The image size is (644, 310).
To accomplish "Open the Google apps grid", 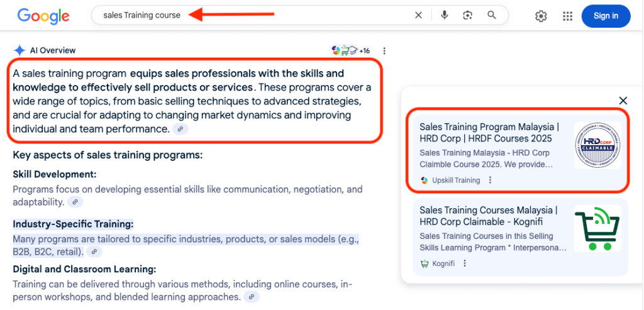I will (x=567, y=16).
